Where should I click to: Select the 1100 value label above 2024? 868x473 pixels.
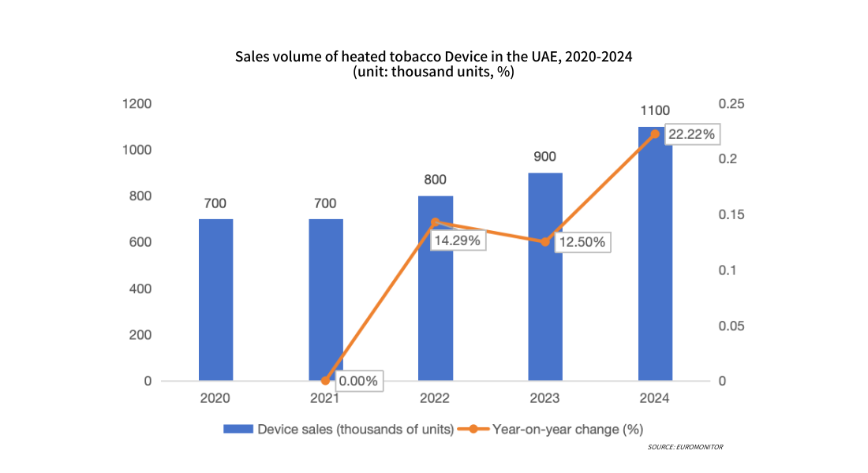(x=655, y=110)
